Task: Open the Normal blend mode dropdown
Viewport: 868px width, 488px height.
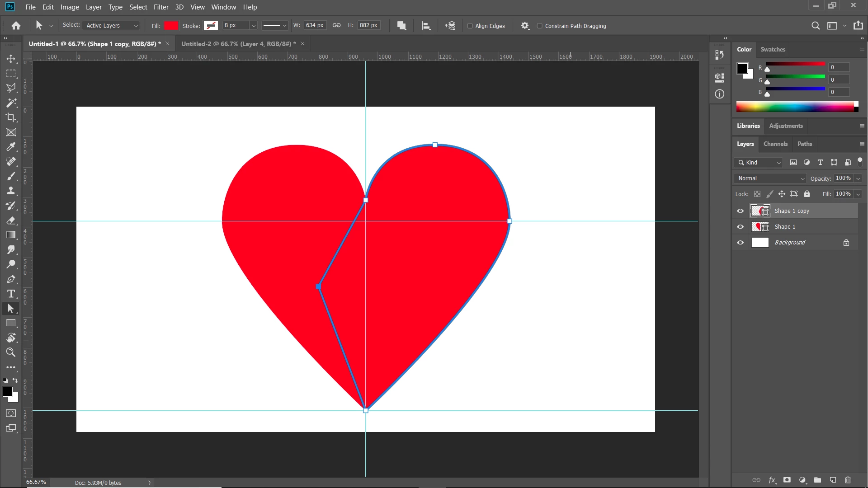Action: (770, 178)
